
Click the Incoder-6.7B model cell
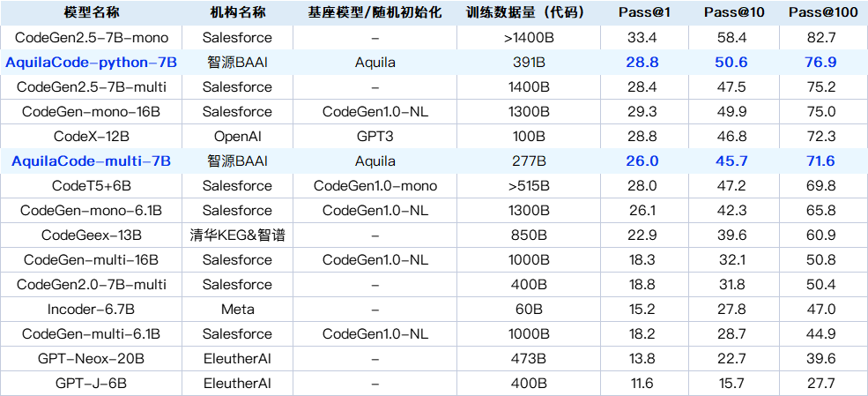tap(91, 310)
